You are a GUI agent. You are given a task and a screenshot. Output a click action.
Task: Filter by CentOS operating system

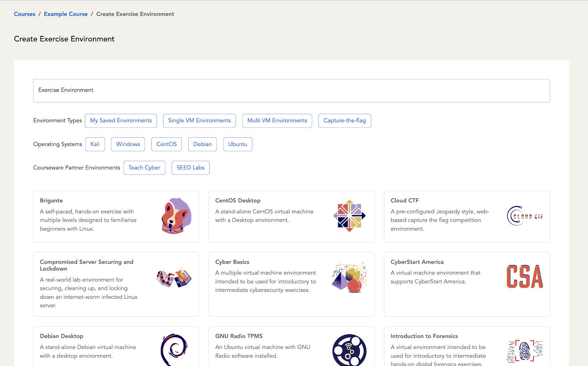(x=166, y=144)
